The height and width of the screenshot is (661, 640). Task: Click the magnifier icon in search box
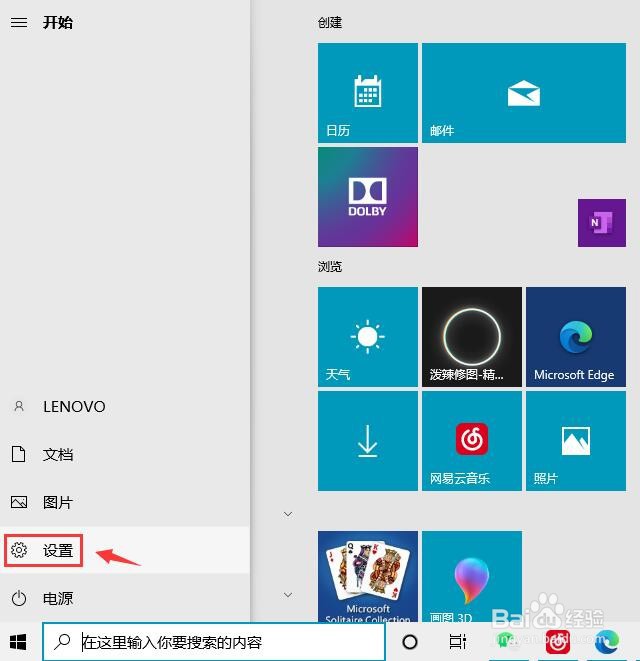click(62, 642)
